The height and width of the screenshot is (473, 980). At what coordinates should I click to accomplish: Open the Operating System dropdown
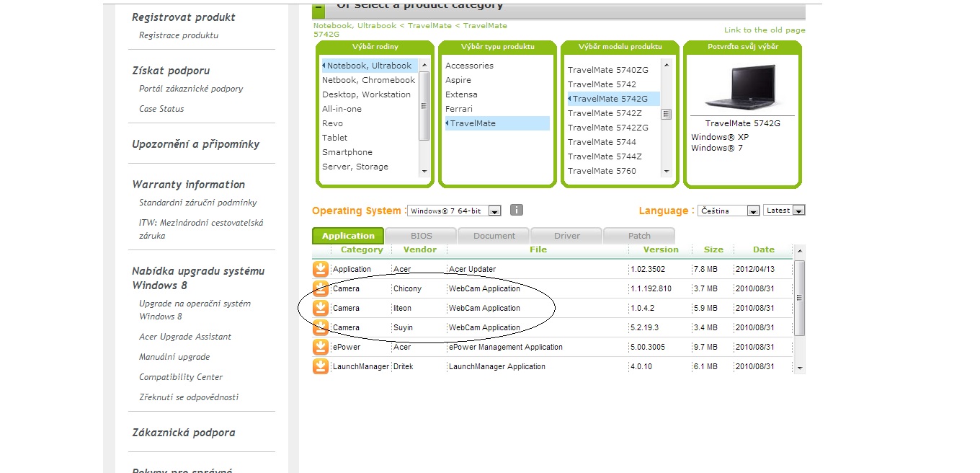(455, 211)
